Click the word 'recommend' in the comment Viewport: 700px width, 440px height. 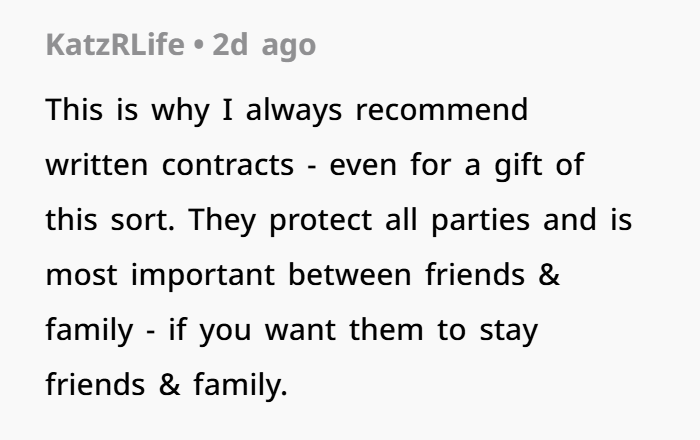[x=442, y=110]
